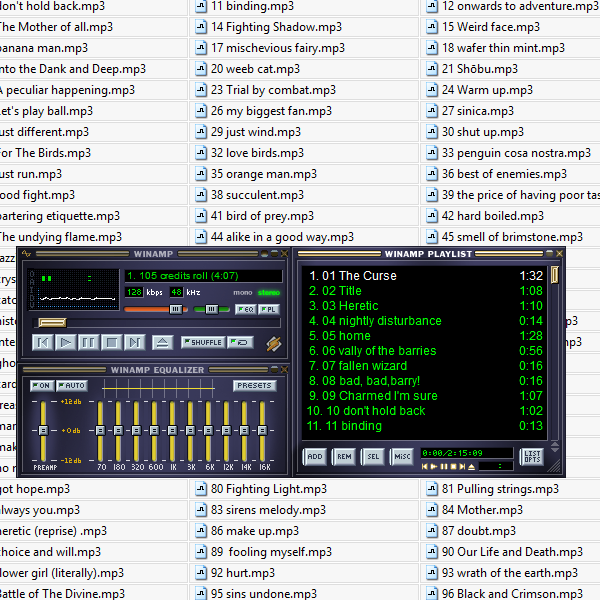Select playlist entry 11 binding

[424, 426]
